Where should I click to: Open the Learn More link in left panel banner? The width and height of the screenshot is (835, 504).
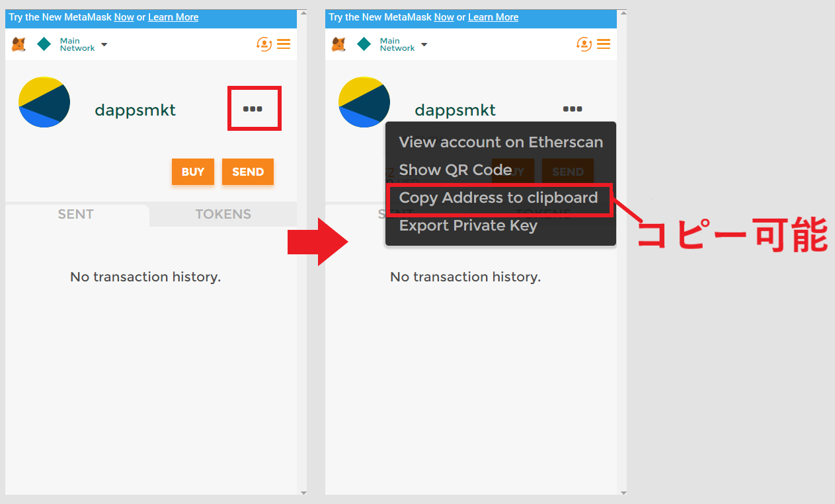pyautogui.click(x=173, y=17)
